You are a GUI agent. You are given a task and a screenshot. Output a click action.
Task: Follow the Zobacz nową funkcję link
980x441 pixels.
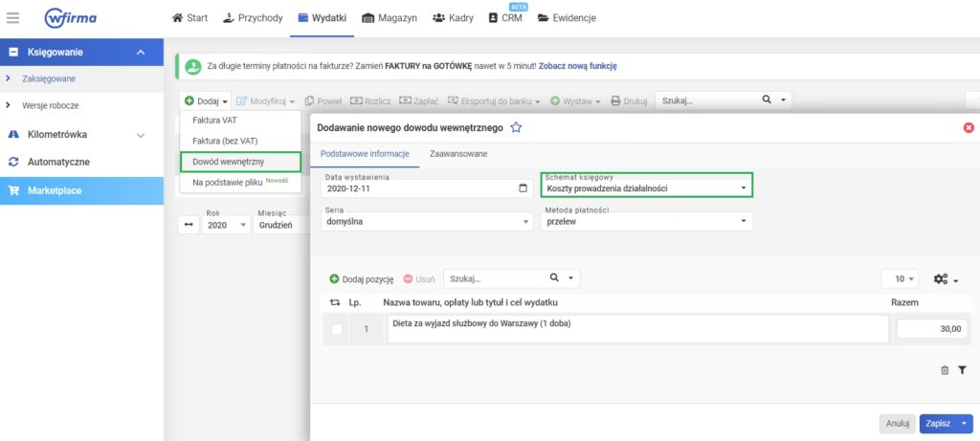tap(577, 66)
